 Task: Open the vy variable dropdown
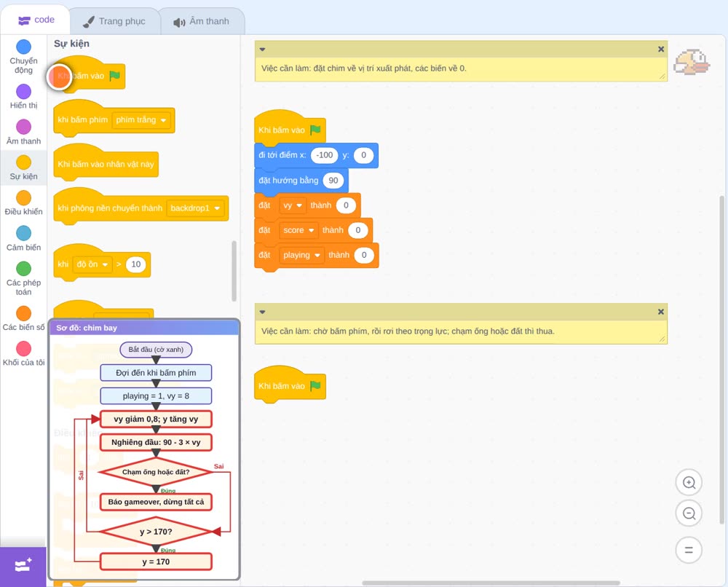[x=293, y=205]
